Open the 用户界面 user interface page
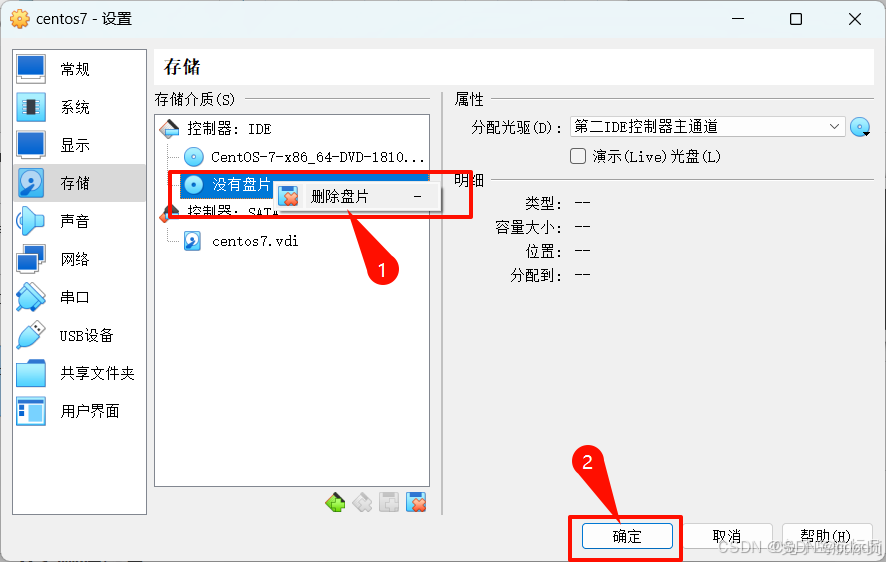This screenshot has width=886, height=562. point(79,411)
